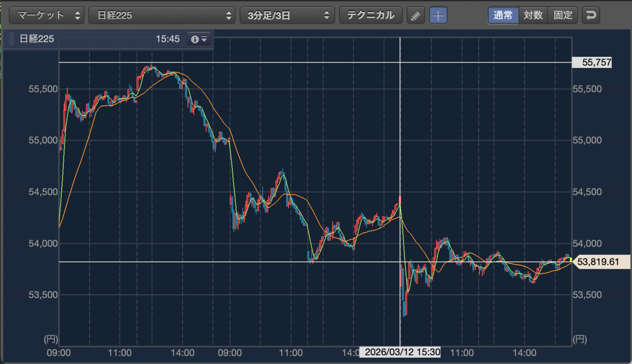This screenshot has width=632, height=364.
Task: Toggle the crosshair cursor icon
Action: click(x=438, y=15)
